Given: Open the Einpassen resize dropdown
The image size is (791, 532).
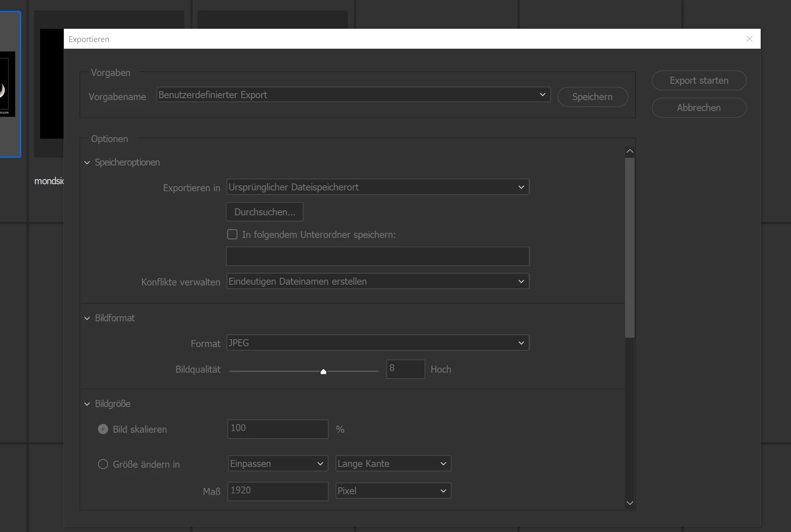Looking at the screenshot, I should point(277,463).
